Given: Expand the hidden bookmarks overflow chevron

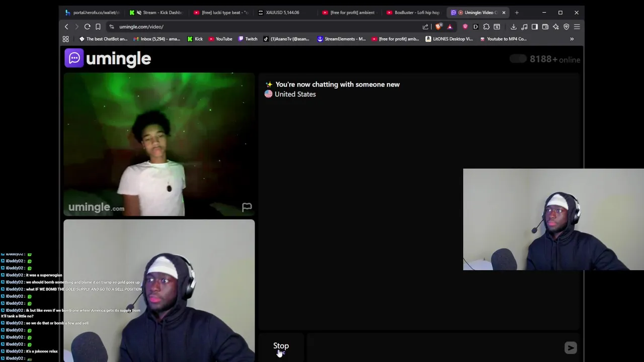Looking at the screenshot, I should point(572,39).
